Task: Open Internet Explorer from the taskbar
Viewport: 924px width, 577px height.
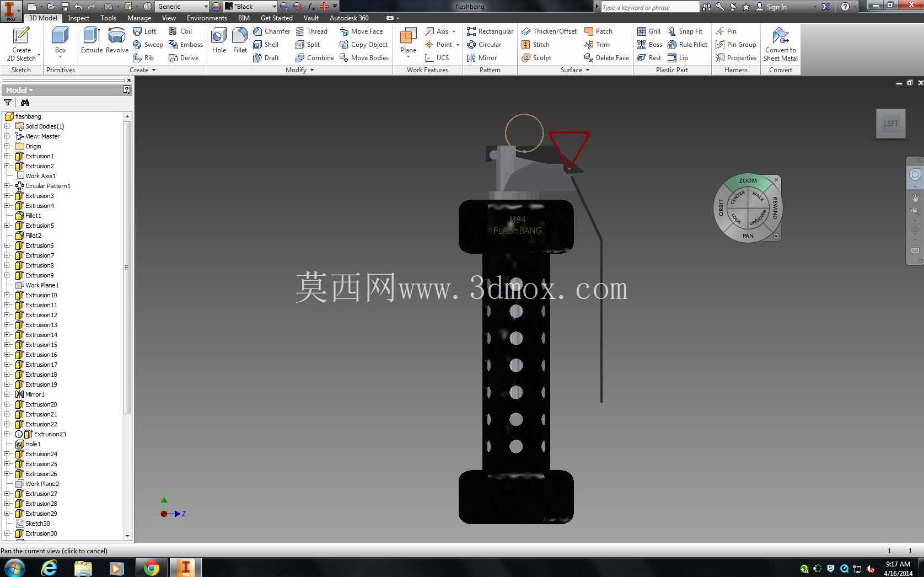Action: click(x=49, y=568)
